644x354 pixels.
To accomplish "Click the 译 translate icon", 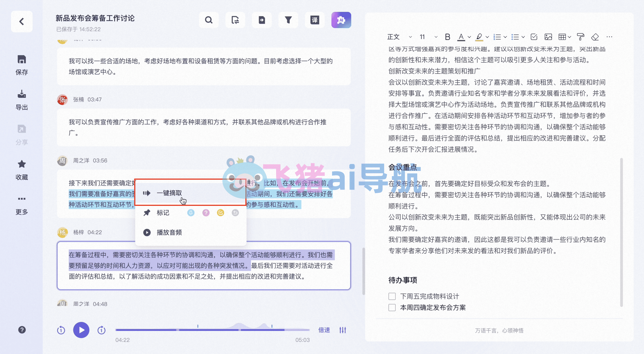I will [315, 20].
